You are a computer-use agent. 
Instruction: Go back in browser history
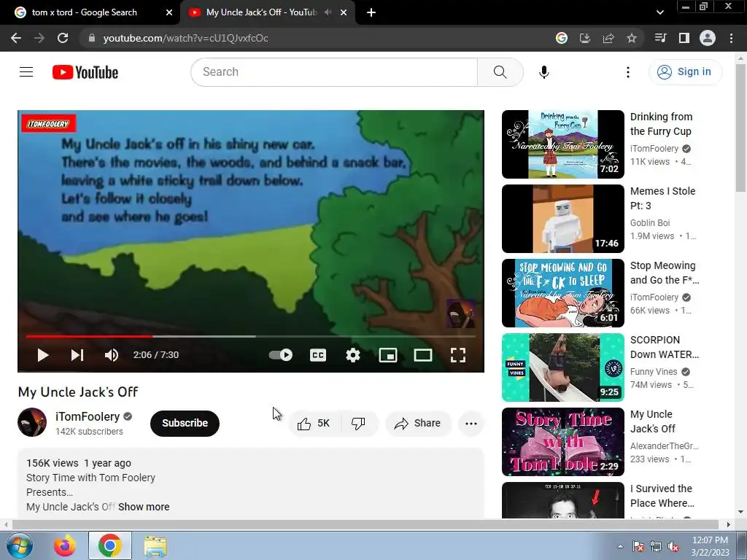(x=16, y=38)
